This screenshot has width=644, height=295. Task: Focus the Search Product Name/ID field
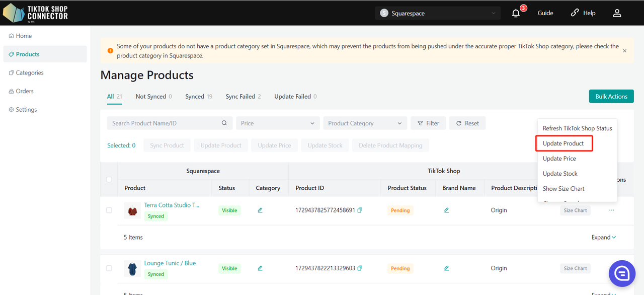[170, 123]
